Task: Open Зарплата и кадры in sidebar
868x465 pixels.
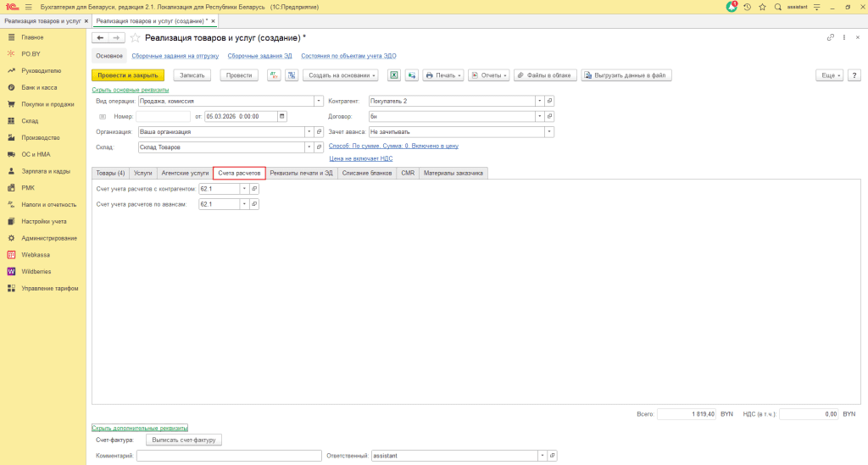Action: pos(46,171)
